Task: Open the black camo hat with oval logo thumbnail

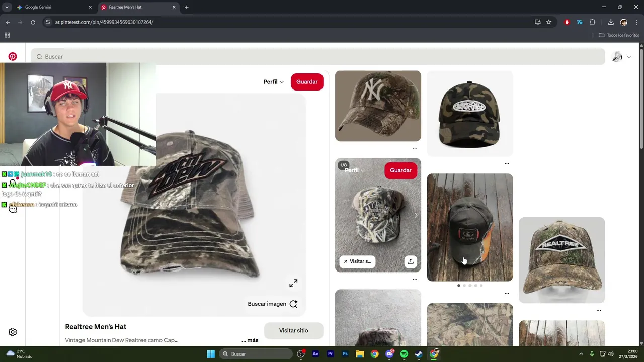Action: [470, 114]
